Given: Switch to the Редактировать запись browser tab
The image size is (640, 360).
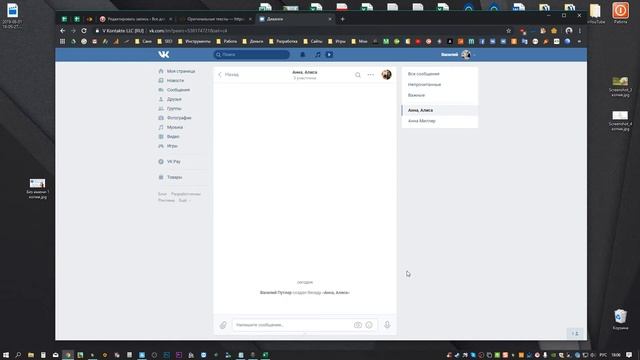Looking at the screenshot, I should pos(136,19).
